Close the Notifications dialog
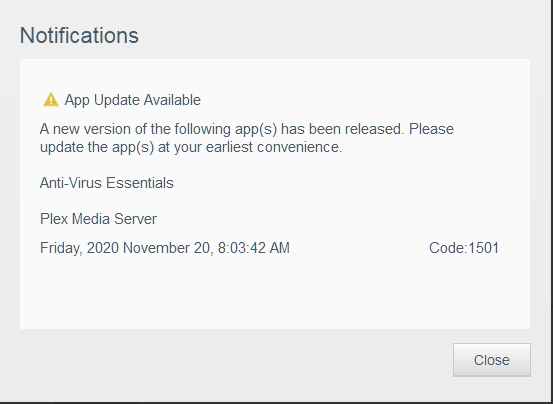The width and height of the screenshot is (553, 404). (x=492, y=360)
